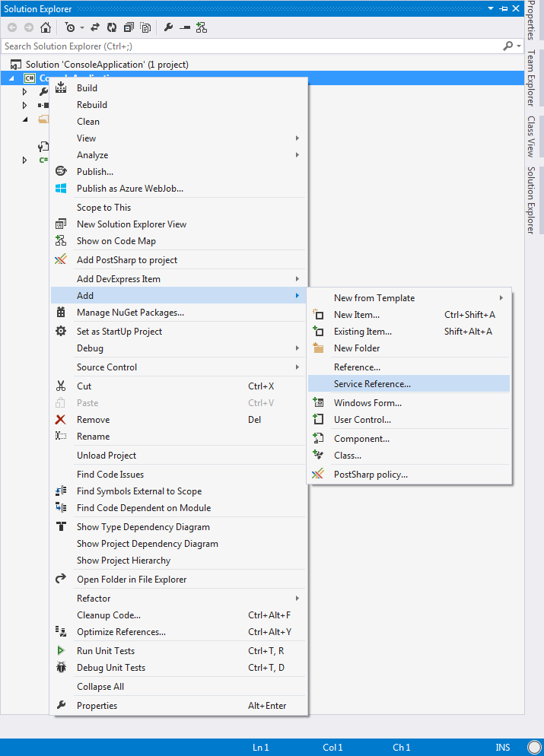Click the Home icon in Solution Explorer toolbar
This screenshot has width=544, height=756.
(46, 27)
